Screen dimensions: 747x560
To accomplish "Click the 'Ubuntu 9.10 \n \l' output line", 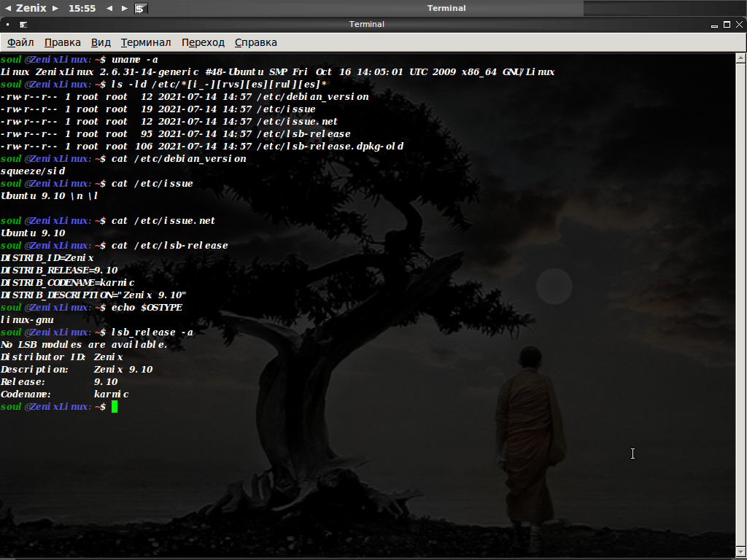I will tap(49, 195).
